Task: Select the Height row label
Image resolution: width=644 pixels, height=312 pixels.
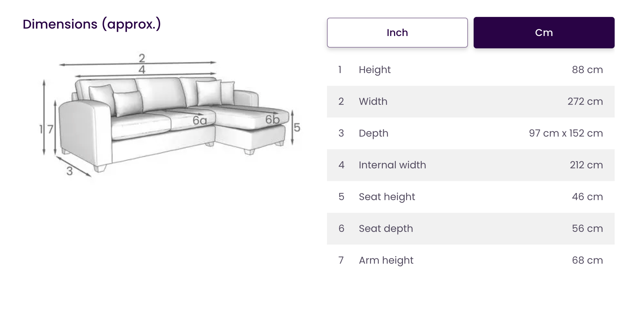Action: pos(375,70)
